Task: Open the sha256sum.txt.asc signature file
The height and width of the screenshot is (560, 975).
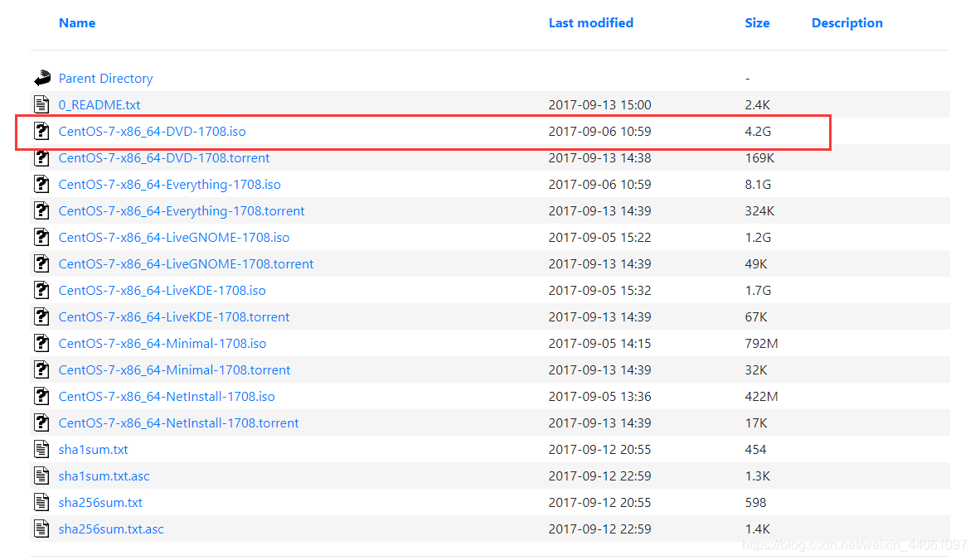Action: coord(111,529)
